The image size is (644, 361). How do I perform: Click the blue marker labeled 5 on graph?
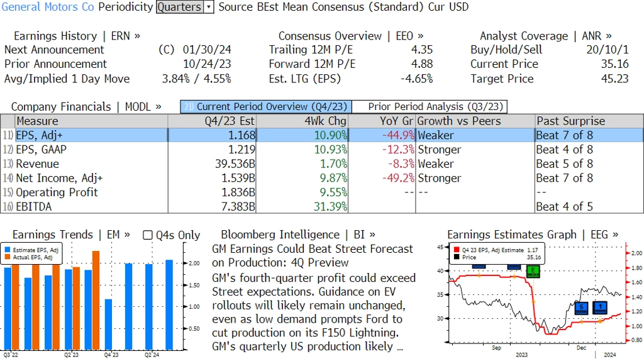[x=581, y=308]
